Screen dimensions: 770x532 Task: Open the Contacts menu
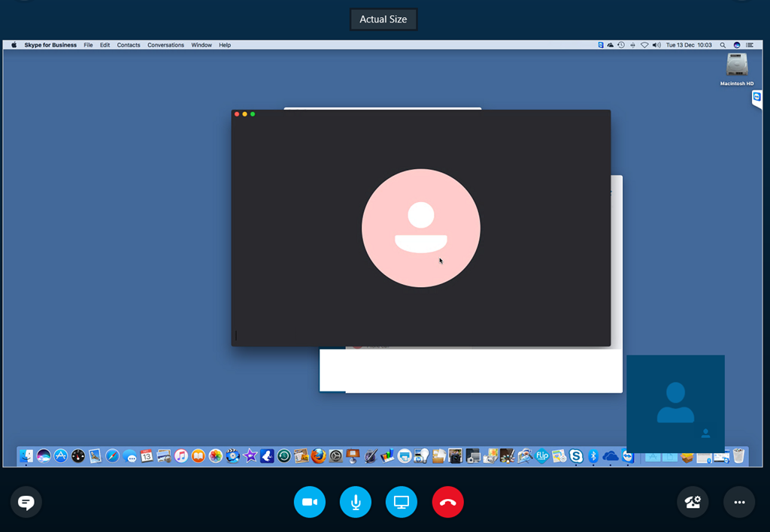click(x=129, y=45)
